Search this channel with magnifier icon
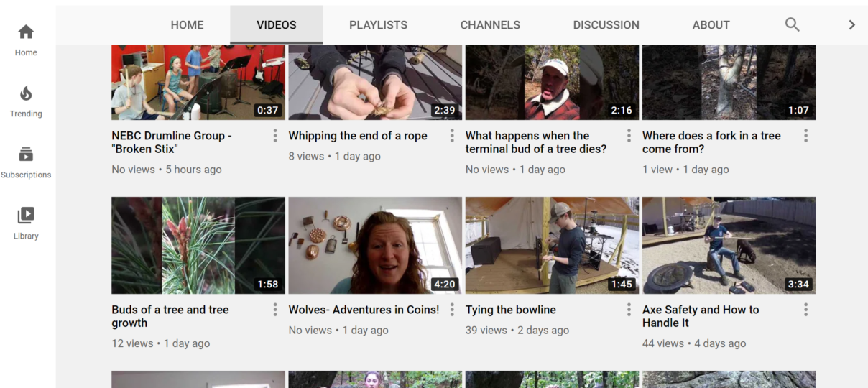The width and height of the screenshot is (868, 388). point(792,24)
